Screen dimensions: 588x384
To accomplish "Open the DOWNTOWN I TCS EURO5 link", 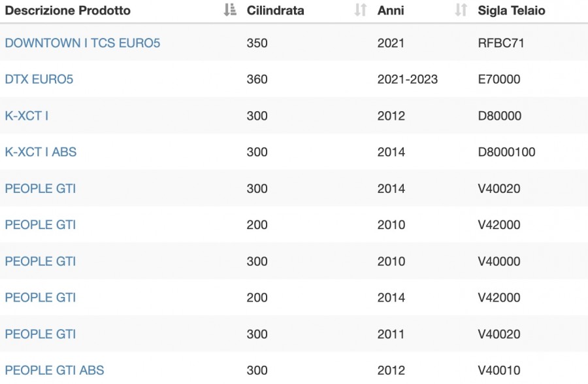I will pyautogui.click(x=82, y=43).
